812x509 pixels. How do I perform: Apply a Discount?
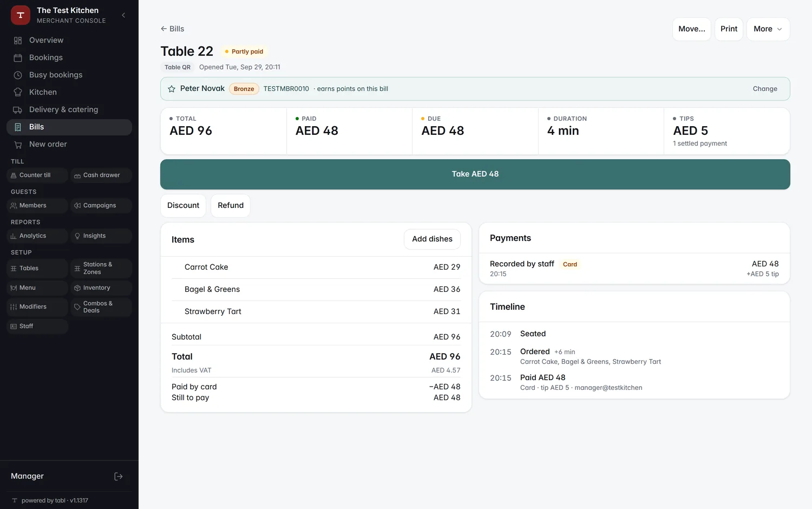coord(183,206)
